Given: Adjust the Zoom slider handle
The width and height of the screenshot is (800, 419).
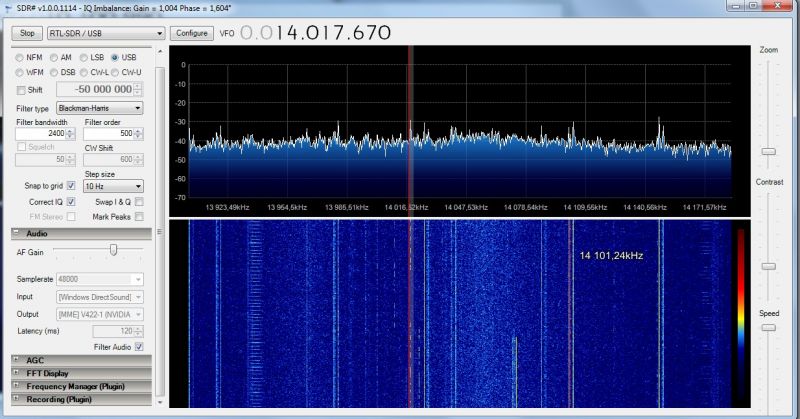Looking at the screenshot, I should point(768,152).
